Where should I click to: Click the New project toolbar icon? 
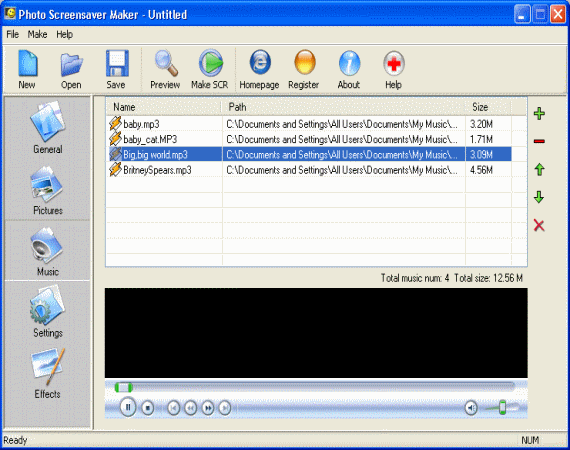tap(27, 64)
